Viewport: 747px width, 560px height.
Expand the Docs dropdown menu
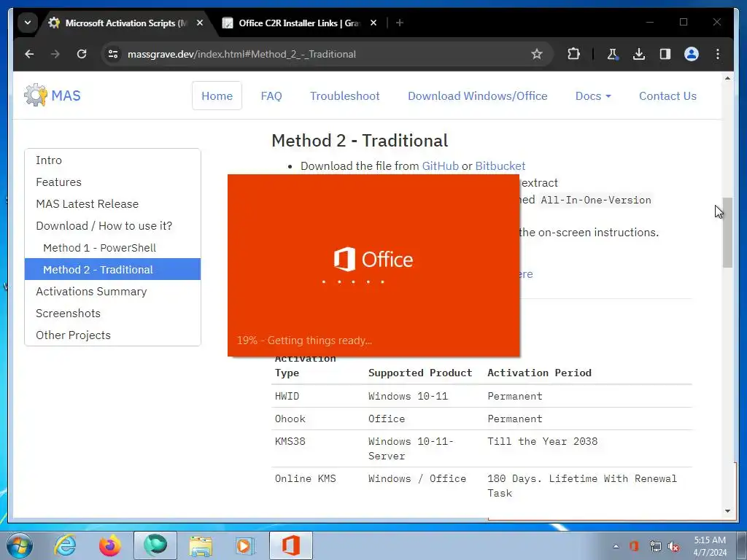click(593, 96)
